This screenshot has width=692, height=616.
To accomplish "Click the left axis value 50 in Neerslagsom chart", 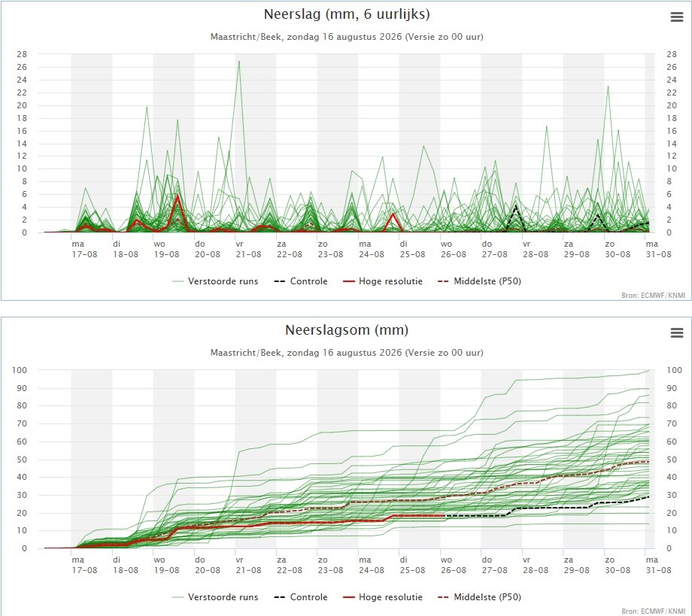I will [x=22, y=460].
